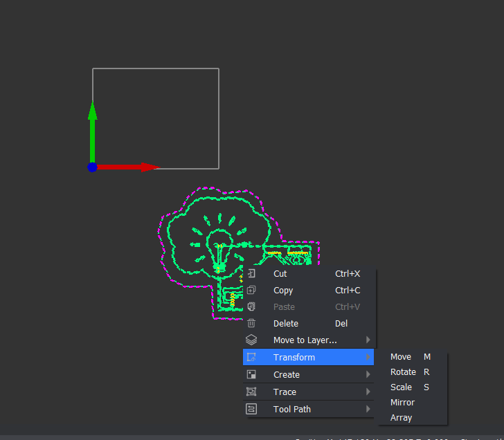
Task: Click the green Y-axis arrow
Action: tap(93, 131)
